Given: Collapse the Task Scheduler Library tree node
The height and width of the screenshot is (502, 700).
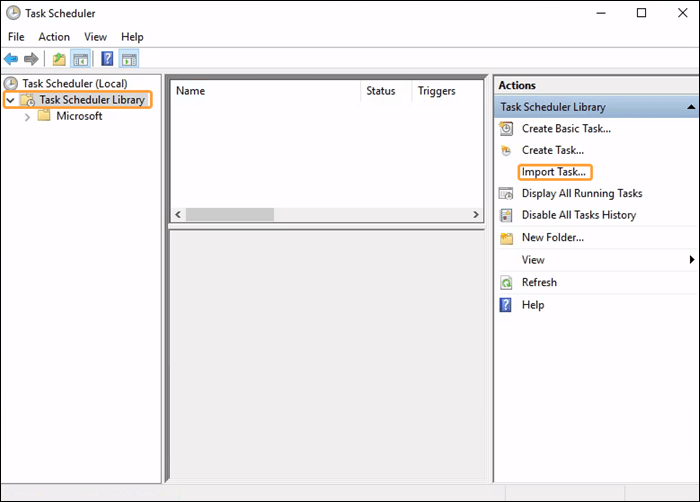Looking at the screenshot, I should 11,100.
